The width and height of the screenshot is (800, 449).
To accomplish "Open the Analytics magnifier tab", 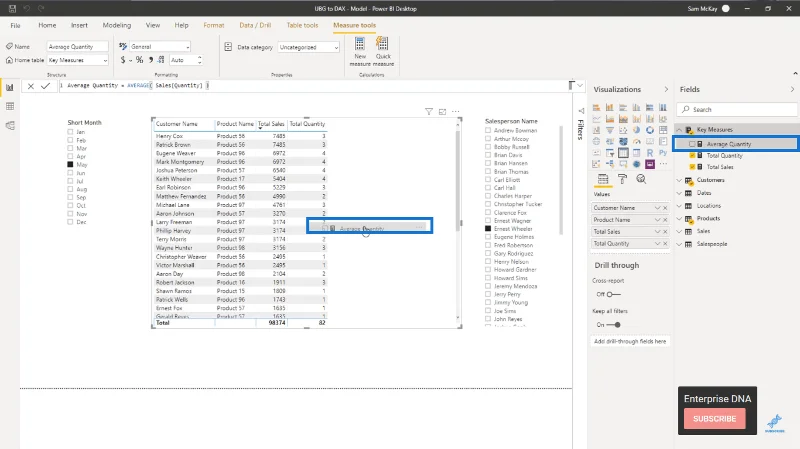I will click(641, 179).
